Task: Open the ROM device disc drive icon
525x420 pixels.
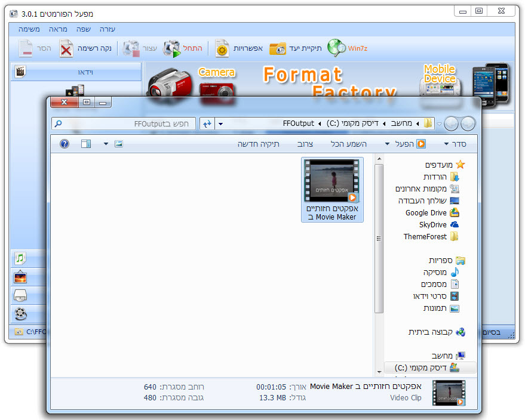Action: click(x=20, y=295)
